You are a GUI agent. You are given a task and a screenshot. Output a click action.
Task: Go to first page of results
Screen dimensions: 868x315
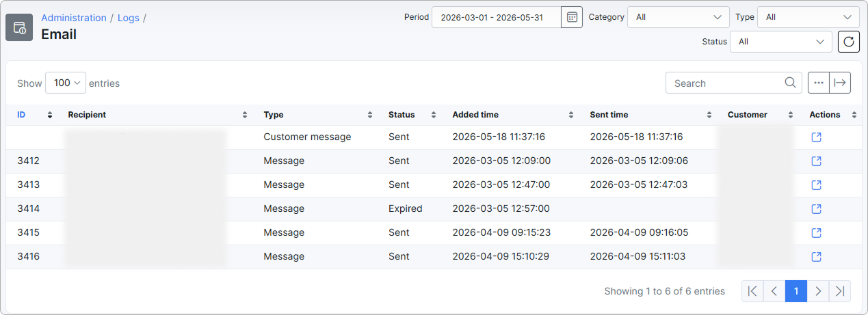(x=752, y=291)
